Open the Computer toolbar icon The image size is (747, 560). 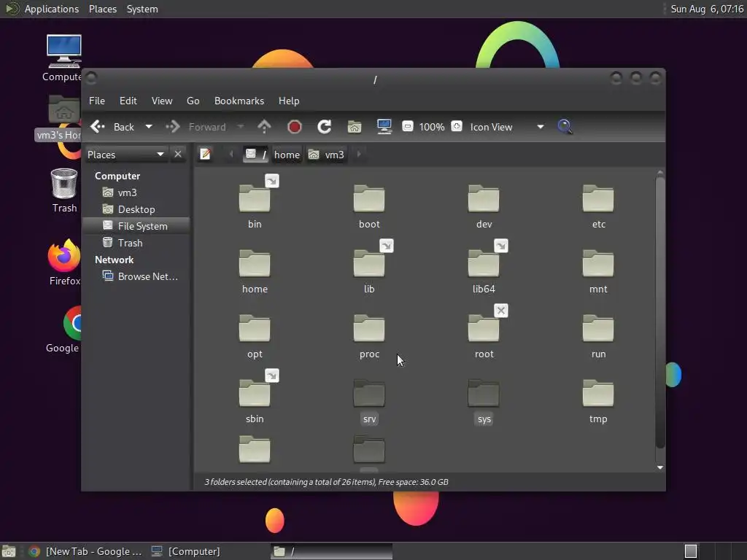point(384,127)
